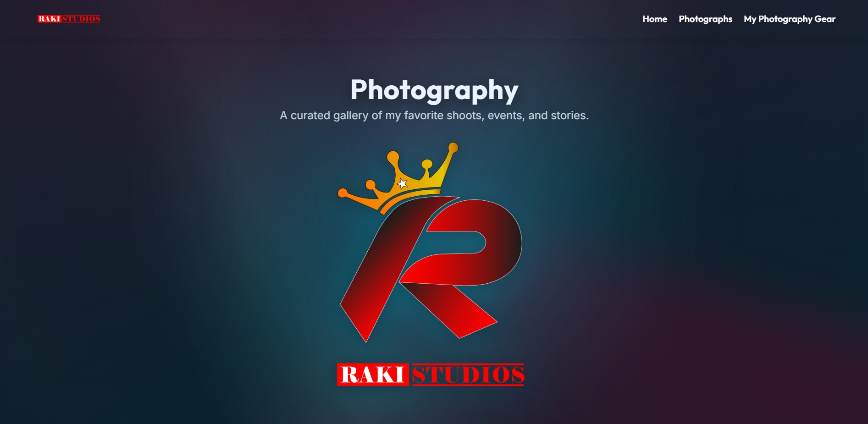Open the Photographs nav item

[x=705, y=19]
